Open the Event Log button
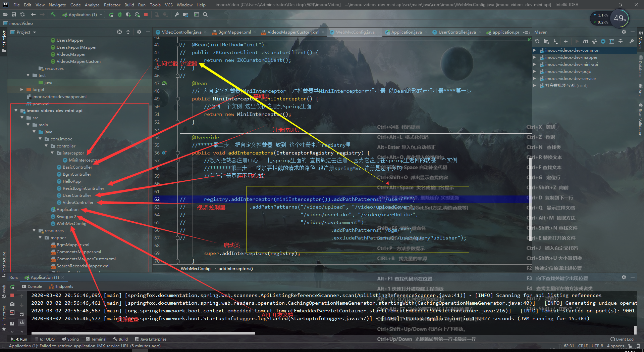 [x=622, y=339]
